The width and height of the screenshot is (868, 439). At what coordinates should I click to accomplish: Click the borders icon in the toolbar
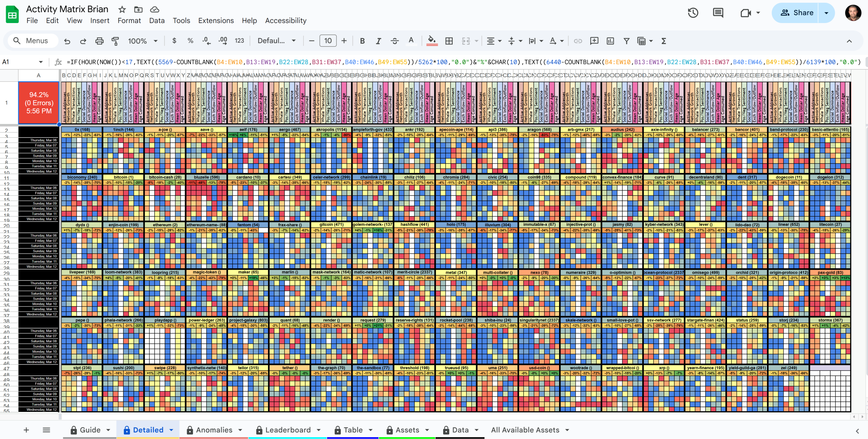[448, 40]
